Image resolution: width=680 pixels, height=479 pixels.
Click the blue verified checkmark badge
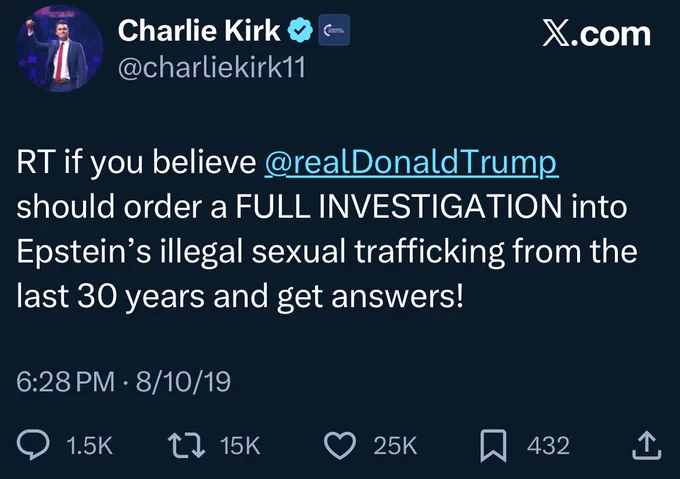pos(301,30)
